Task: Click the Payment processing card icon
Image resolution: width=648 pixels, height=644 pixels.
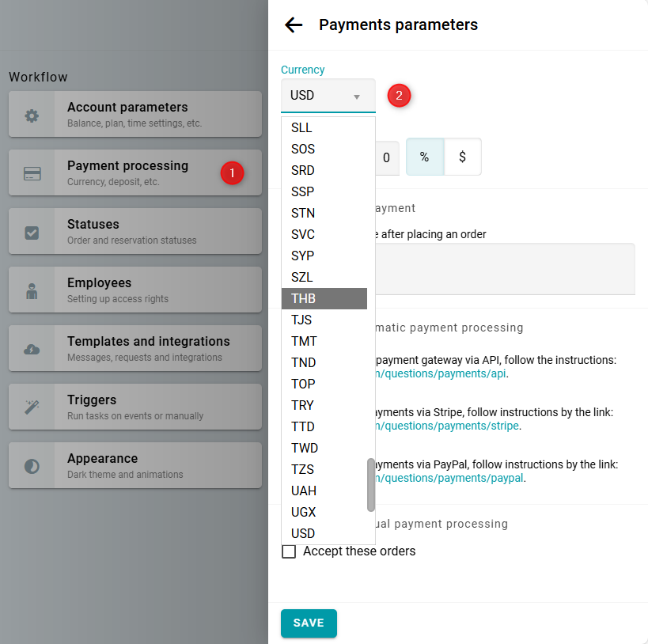Action: coord(32,174)
